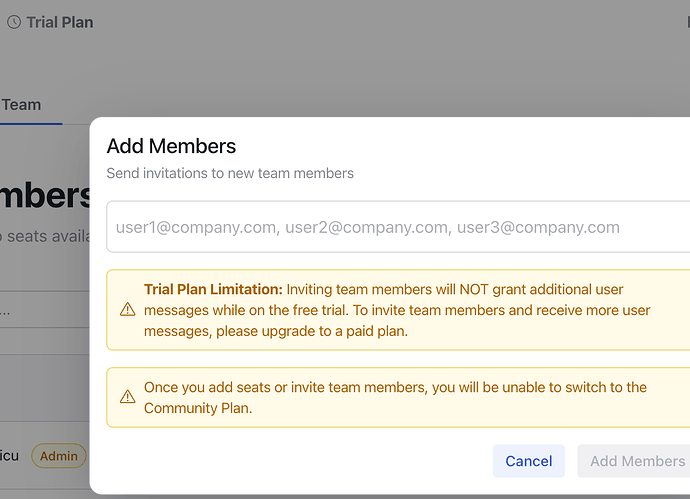The height and width of the screenshot is (499, 690).
Task: Click the Admin role badge
Action: [59, 456]
